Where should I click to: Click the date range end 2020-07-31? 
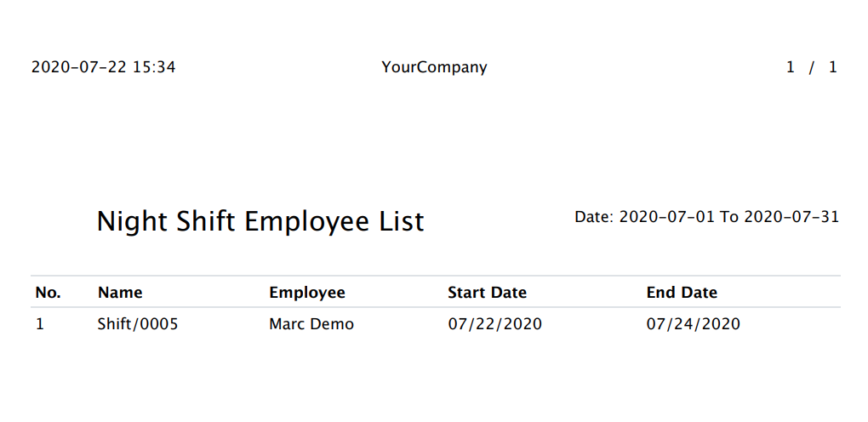click(x=791, y=217)
